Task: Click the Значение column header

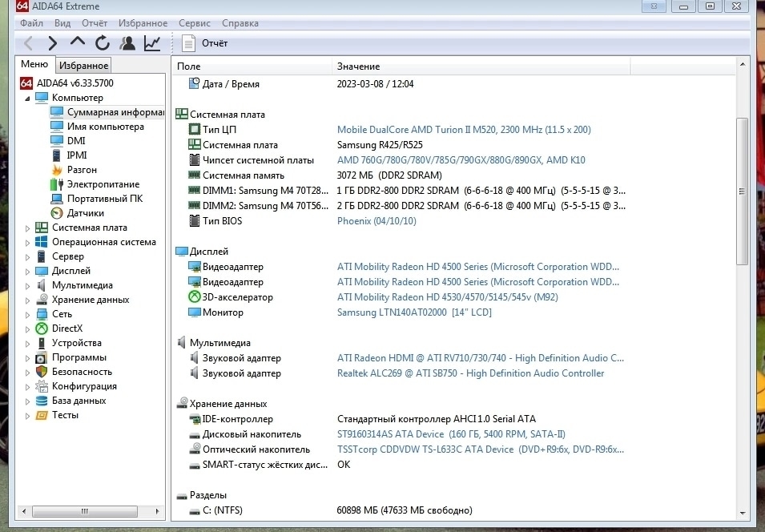Action: pos(358,66)
